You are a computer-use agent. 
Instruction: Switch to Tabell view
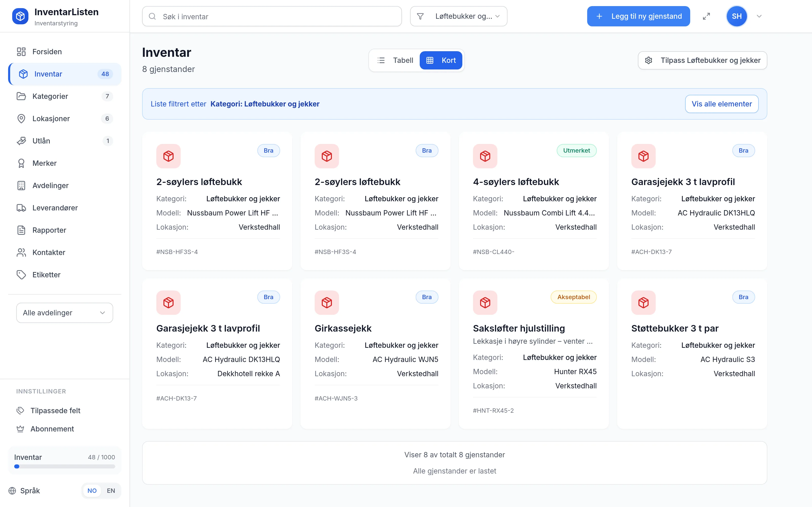(395, 60)
